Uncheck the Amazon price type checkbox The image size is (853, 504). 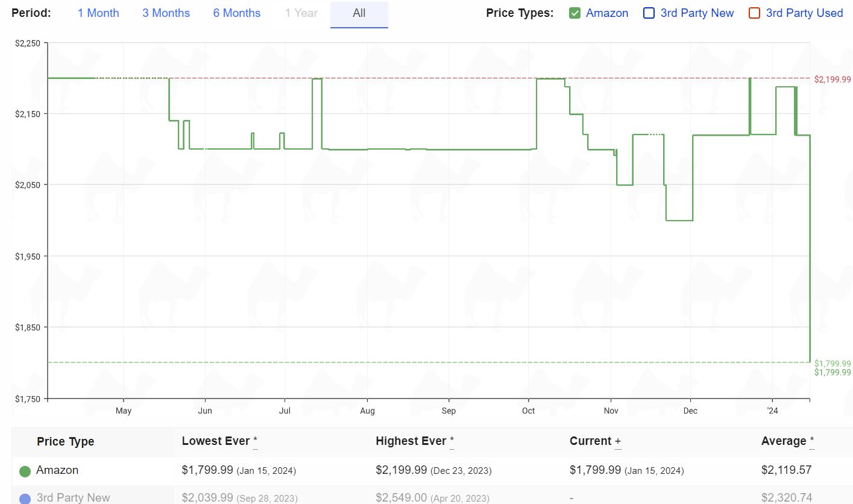click(574, 13)
